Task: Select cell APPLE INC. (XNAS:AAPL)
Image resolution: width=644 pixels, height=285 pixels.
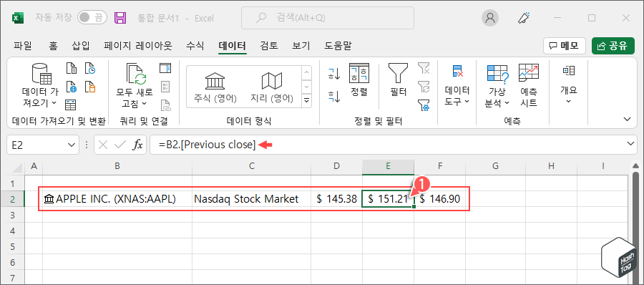Action: click(x=117, y=199)
